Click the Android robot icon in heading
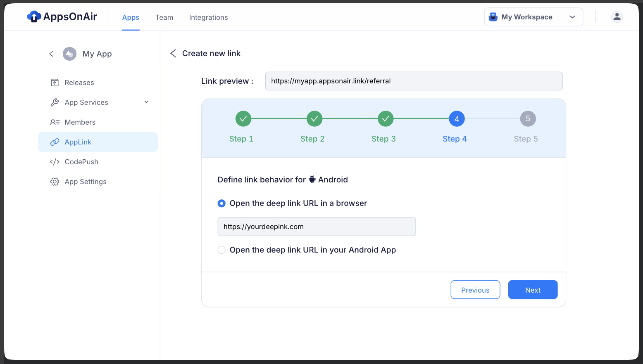Viewport: 643px width, 364px height. point(312,180)
